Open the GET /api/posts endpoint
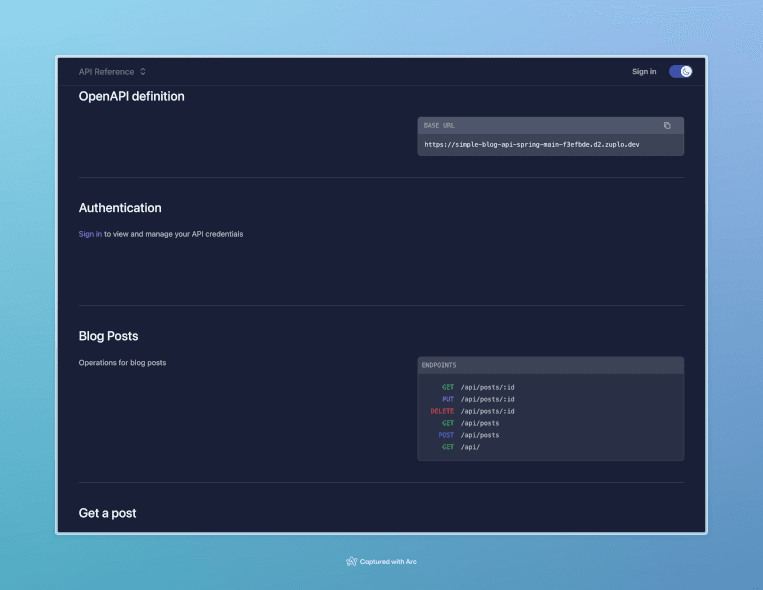Viewport: 763px width, 590px height. coord(470,423)
